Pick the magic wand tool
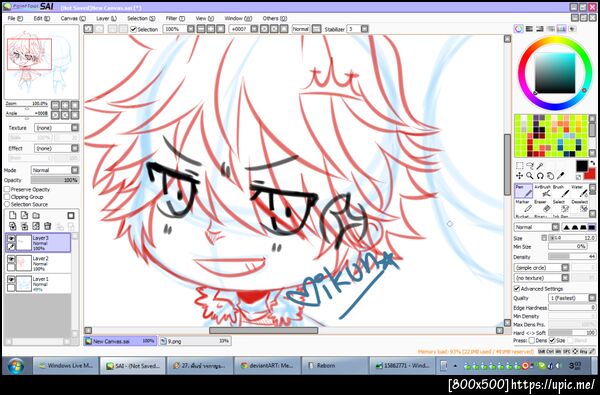The height and width of the screenshot is (395, 600). [x=540, y=166]
